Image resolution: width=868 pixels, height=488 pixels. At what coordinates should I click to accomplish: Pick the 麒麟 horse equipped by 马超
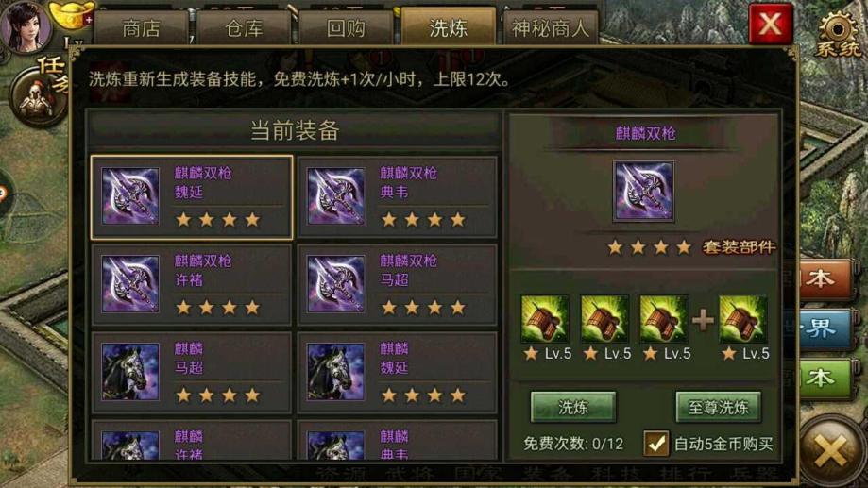point(192,372)
